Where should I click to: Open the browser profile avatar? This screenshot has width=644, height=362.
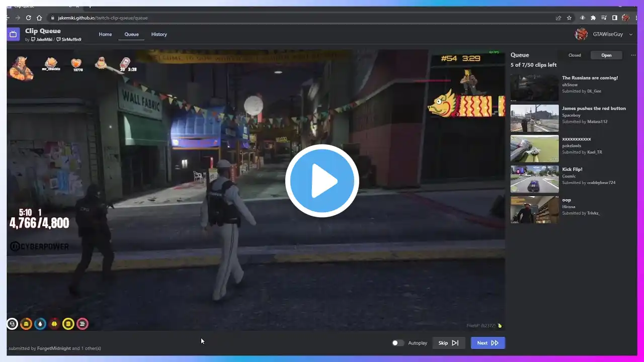[625, 18]
